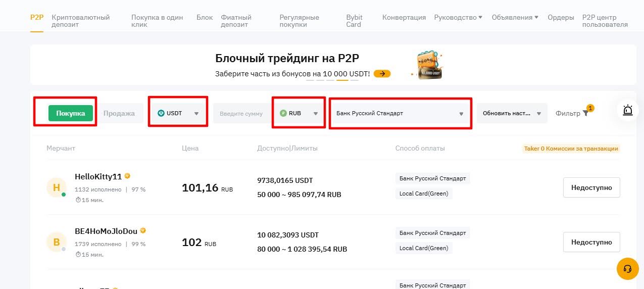
Task: Open the alarm bell notification icon
Action: [x=628, y=110]
